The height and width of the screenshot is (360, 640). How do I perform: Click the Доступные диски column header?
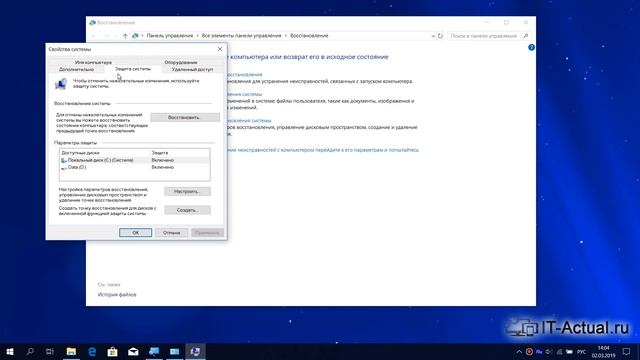(80, 153)
